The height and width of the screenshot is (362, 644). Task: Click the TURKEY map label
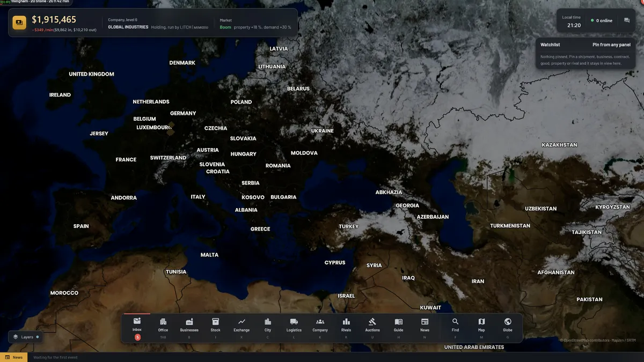click(348, 226)
